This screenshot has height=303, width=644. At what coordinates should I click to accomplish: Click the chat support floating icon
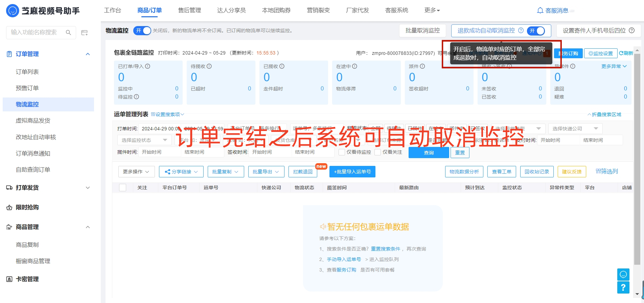pyautogui.click(x=623, y=275)
